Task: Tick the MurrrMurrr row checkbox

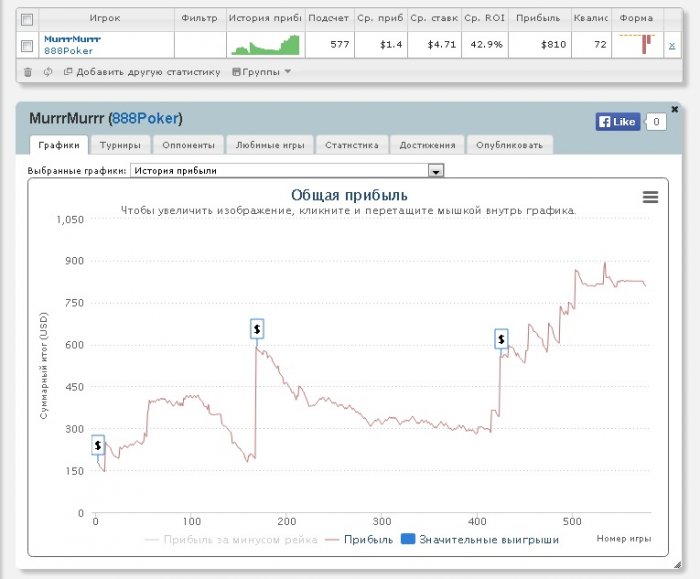Action: [x=27, y=45]
